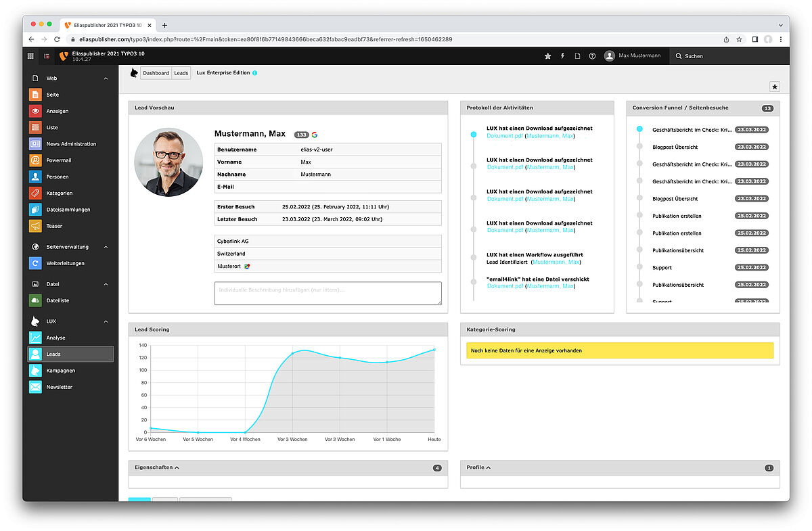Open the application grid icon top left
This screenshot has width=812, height=531.
click(x=30, y=56)
